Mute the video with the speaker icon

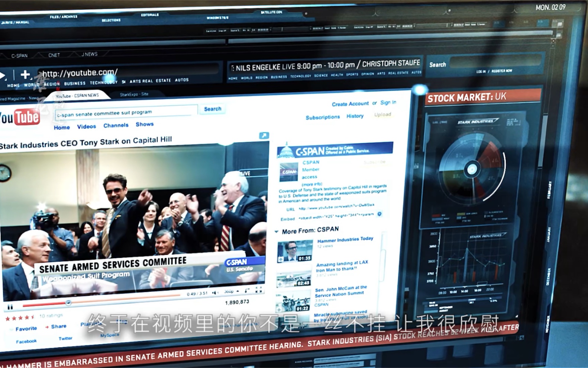pos(214,293)
